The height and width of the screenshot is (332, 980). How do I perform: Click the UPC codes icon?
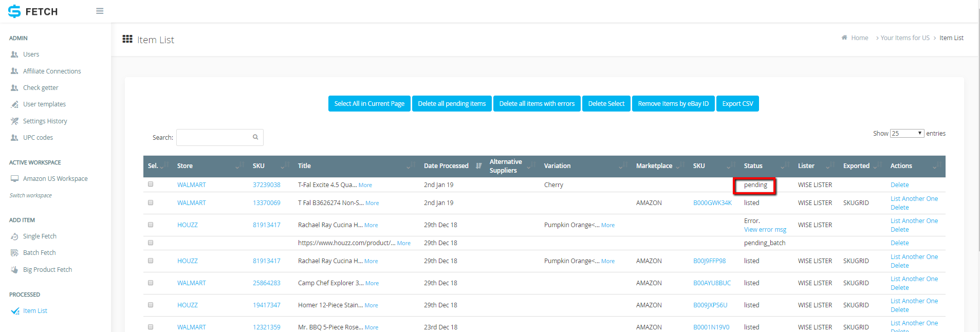click(14, 138)
